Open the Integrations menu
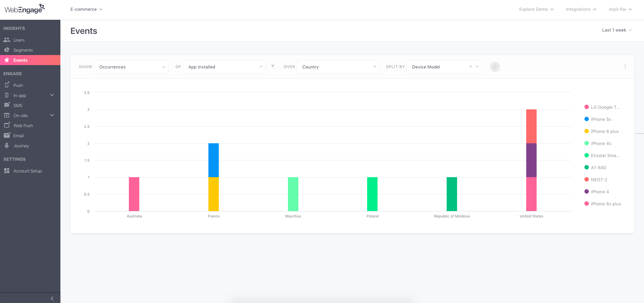This screenshot has height=303, width=644. (x=581, y=9)
